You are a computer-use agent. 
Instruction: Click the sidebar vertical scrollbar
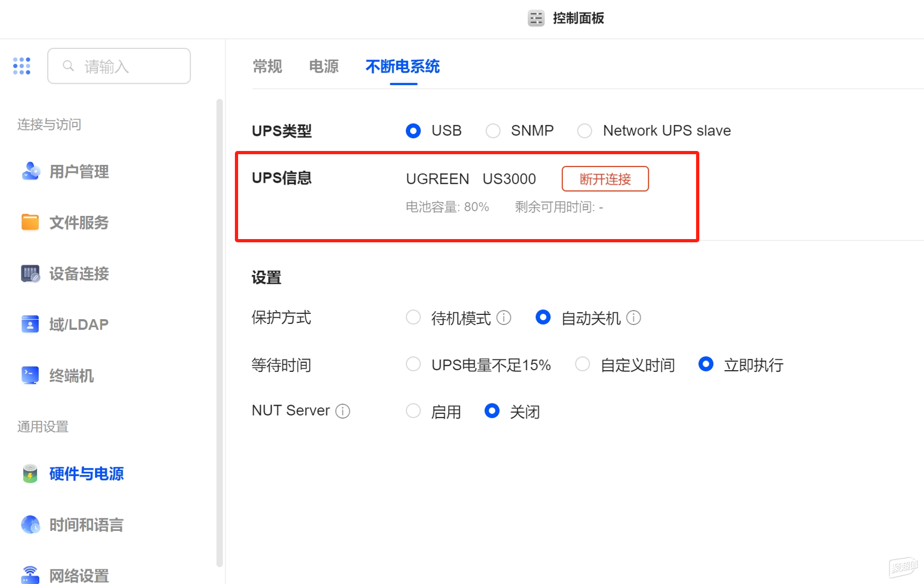pyautogui.click(x=219, y=333)
